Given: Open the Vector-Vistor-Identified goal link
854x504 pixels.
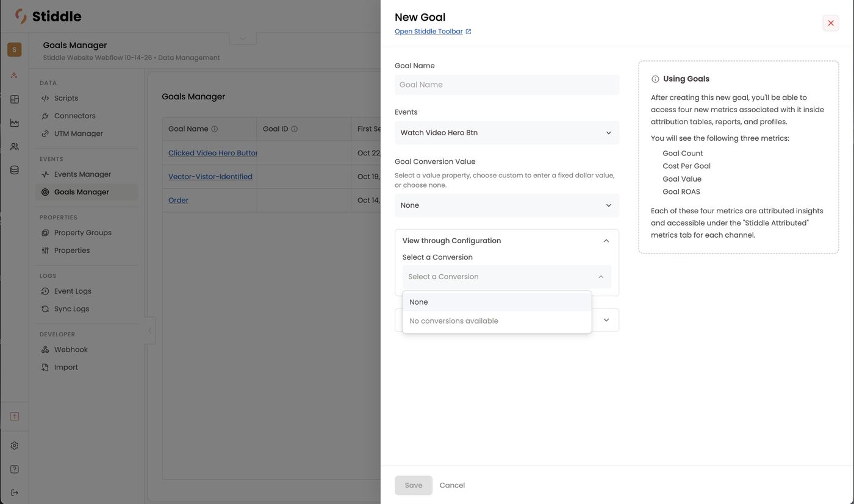Looking at the screenshot, I should (x=210, y=177).
